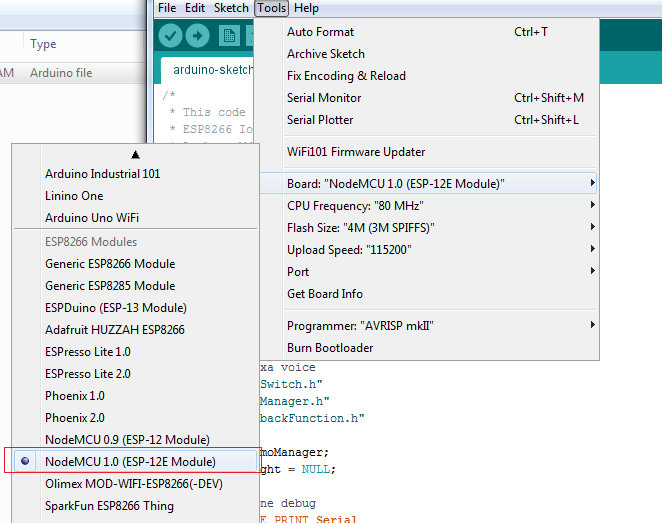Expand the CPU Frequency submenu

click(x=440, y=206)
